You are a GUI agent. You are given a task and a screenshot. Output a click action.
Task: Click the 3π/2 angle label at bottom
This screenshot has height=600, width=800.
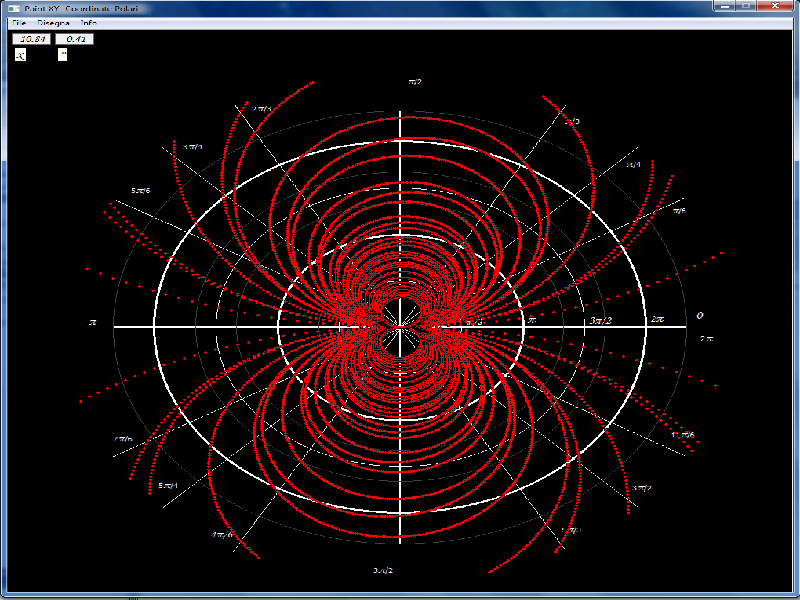(383, 570)
